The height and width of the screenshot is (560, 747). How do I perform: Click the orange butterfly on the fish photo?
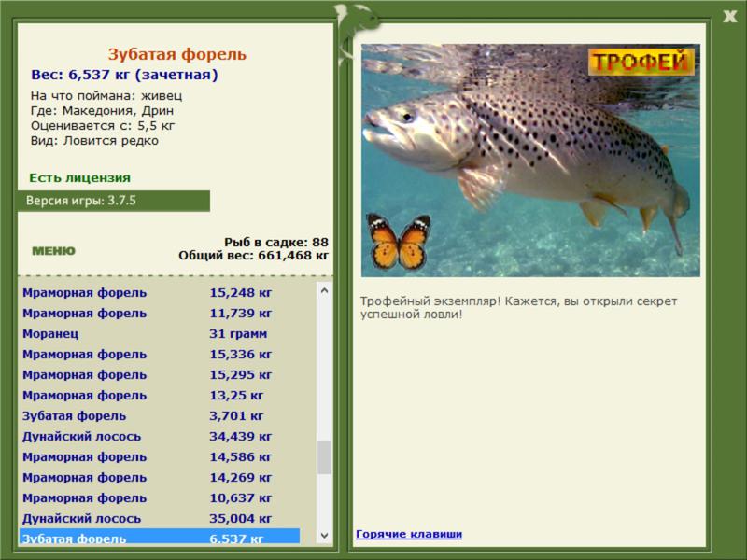(x=399, y=242)
